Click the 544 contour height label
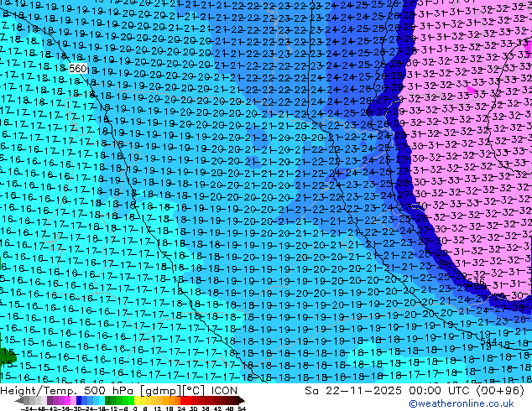Viewport: 532px width, 411px height. (x=488, y=342)
